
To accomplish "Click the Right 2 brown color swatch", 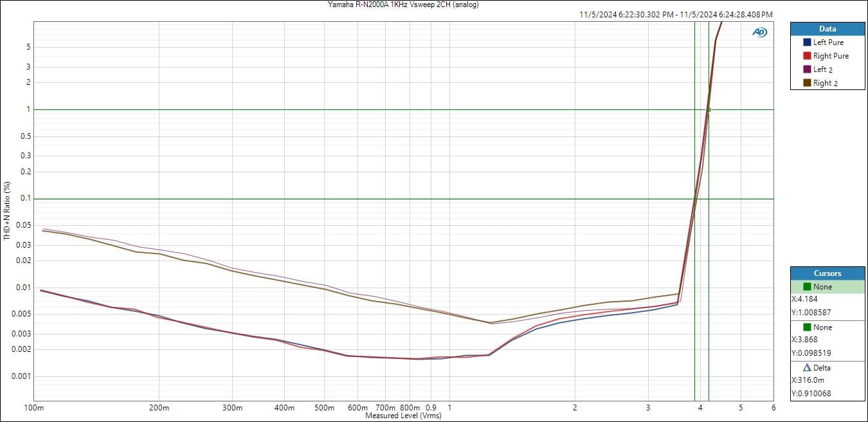I will click(807, 83).
